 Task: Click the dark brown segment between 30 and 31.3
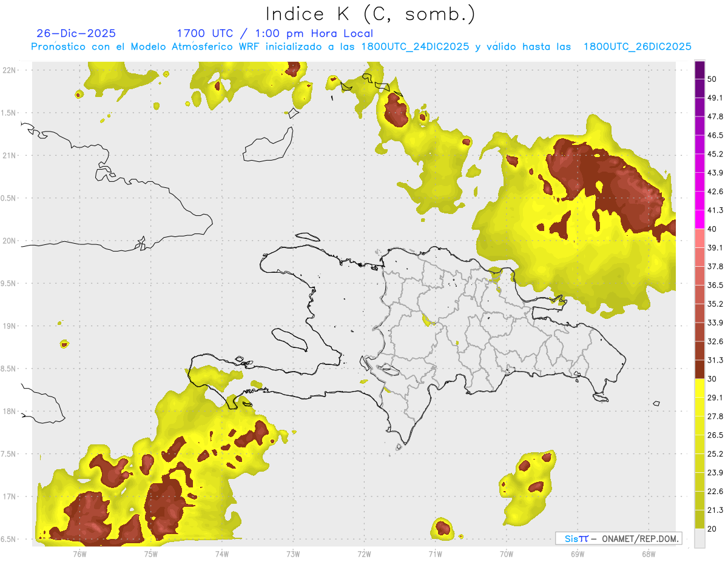point(700,369)
